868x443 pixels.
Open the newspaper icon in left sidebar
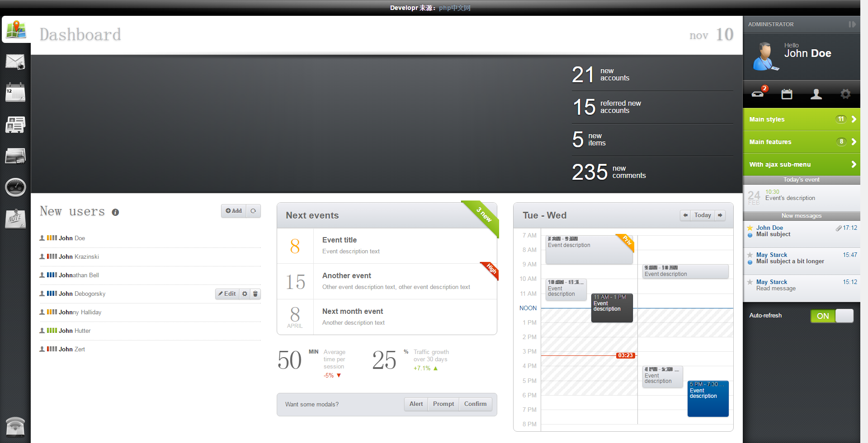(x=15, y=125)
